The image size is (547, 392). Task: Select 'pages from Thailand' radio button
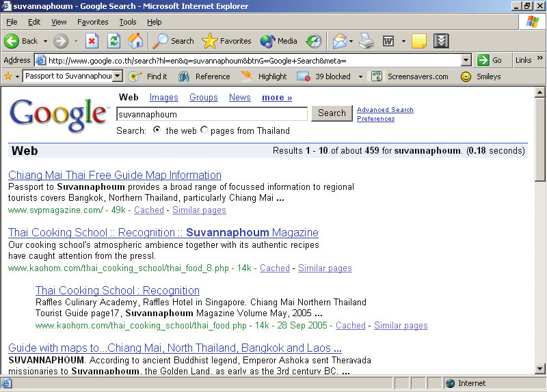pyautogui.click(x=204, y=130)
